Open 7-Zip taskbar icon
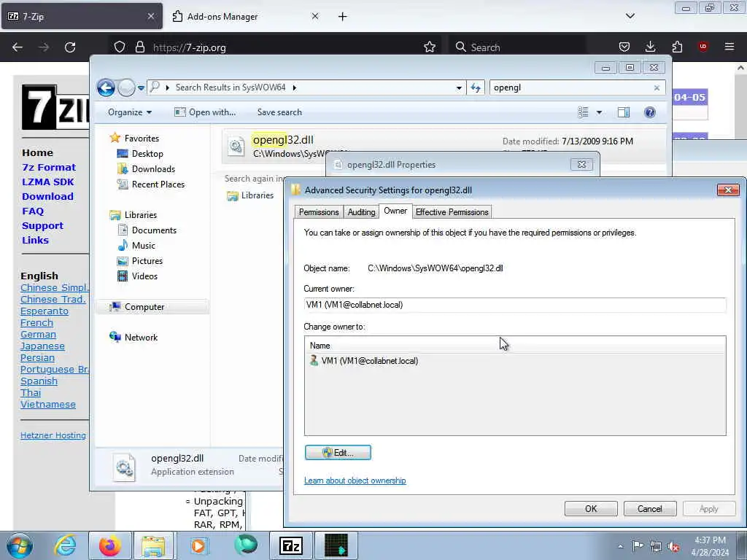Image resolution: width=747 pixels, height=560 pixels. [291, 545]
